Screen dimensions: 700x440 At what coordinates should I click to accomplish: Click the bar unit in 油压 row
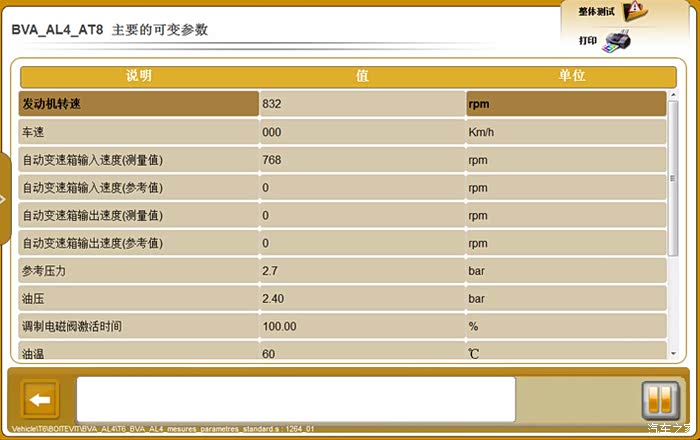pyautogui.click(x=476, y=299)
